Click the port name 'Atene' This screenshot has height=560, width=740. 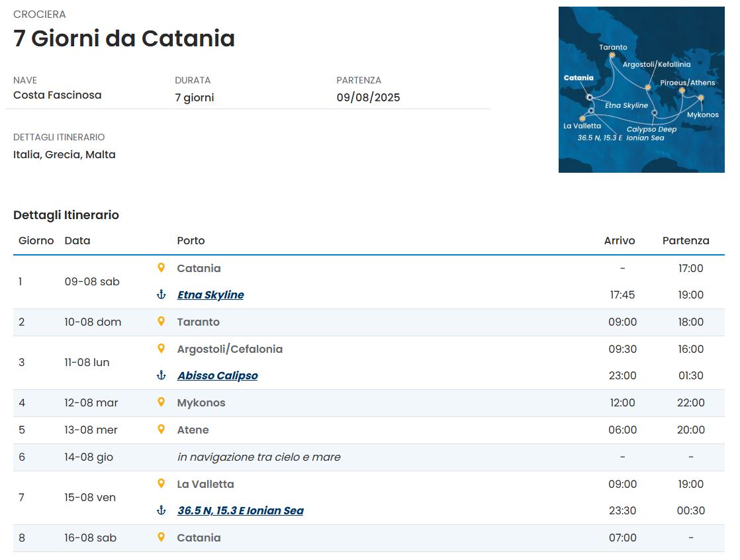(193, 430)
